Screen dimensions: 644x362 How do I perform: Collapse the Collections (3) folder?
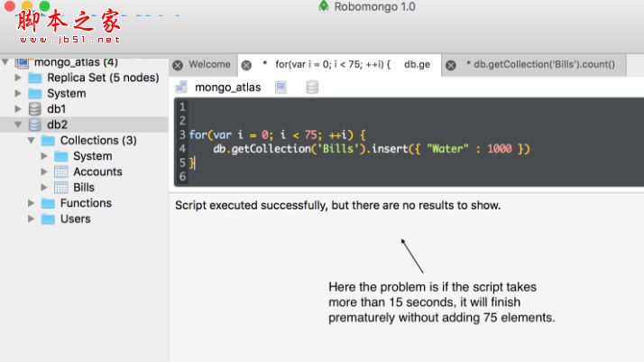point(32,140)
